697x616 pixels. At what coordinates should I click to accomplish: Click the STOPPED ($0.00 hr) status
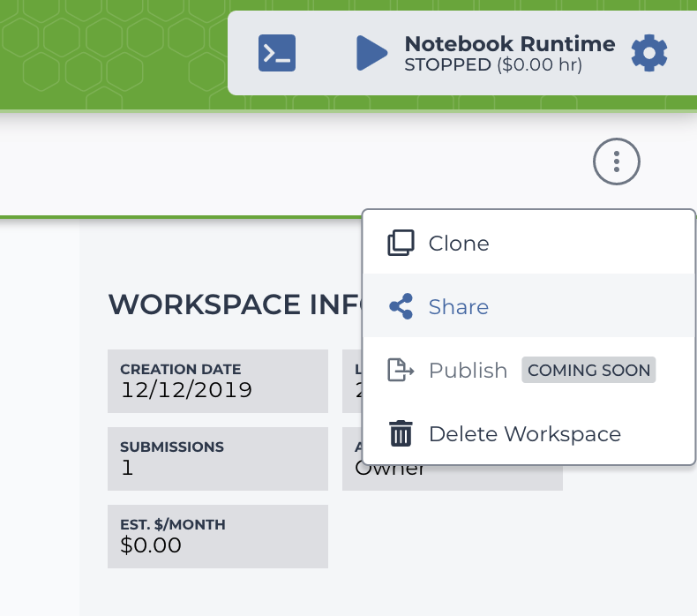click(x=493, y=65)
